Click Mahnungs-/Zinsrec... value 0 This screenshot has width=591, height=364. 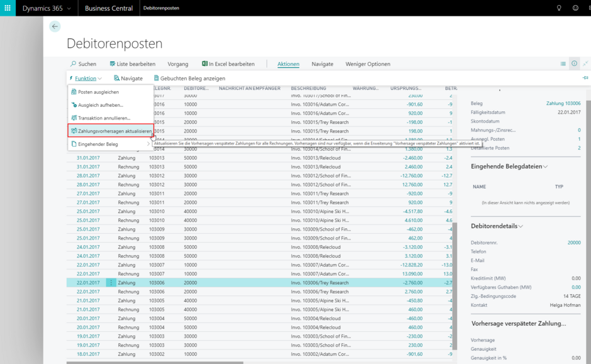pyautogui.click(x=579, y=130)
